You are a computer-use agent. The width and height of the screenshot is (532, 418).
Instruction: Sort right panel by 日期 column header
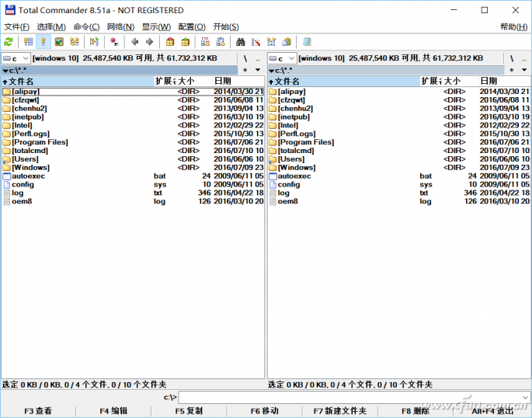[x=505, y=81]
